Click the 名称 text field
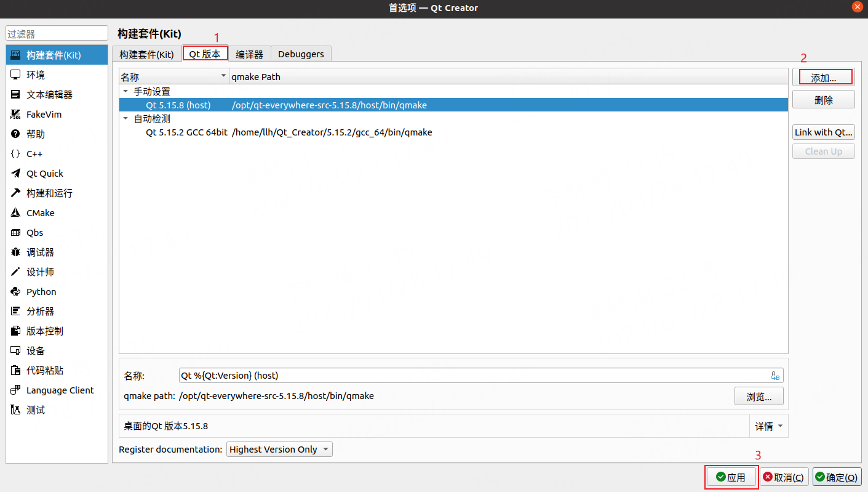 (x=481, y=376)
